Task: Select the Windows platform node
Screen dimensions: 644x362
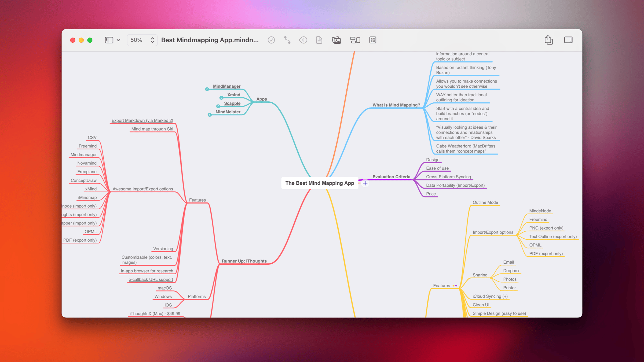Action: [163, 297]
